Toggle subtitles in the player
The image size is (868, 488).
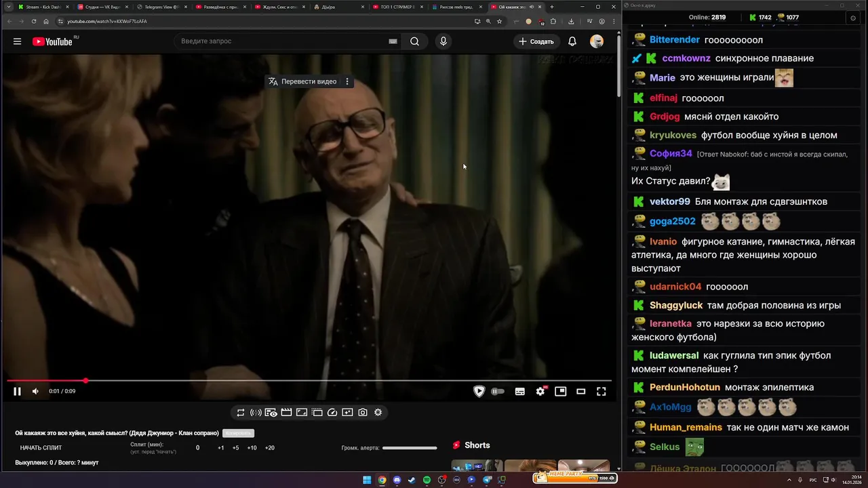pyautogui.click(x=520, y=391)
